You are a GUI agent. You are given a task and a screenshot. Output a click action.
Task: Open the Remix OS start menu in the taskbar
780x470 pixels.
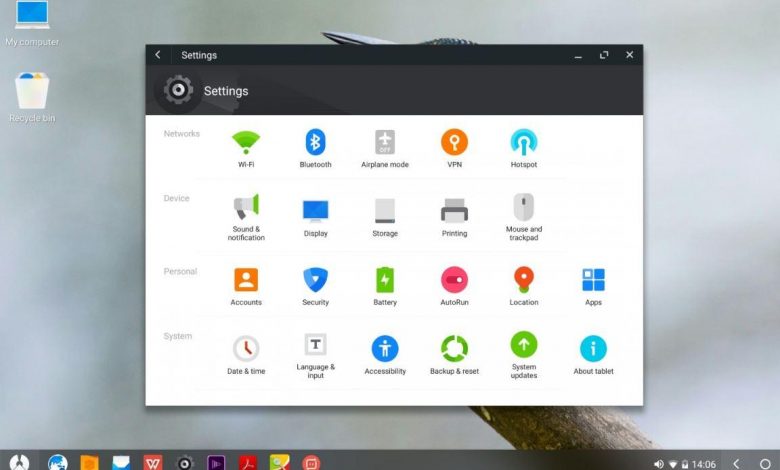[19, 462]
